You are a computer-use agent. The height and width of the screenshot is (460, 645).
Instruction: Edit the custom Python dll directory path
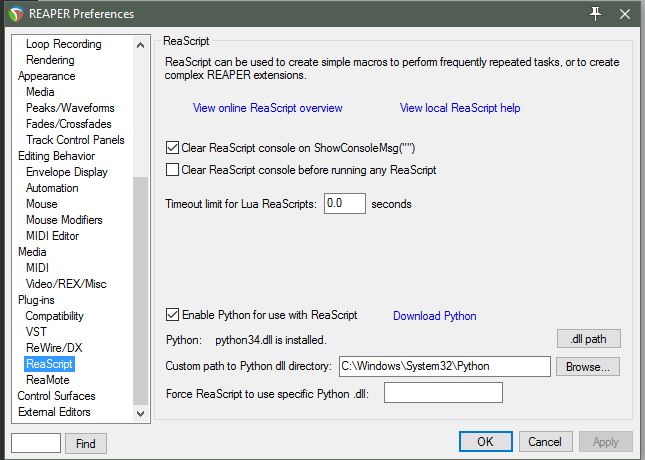(x=445, y=366)
